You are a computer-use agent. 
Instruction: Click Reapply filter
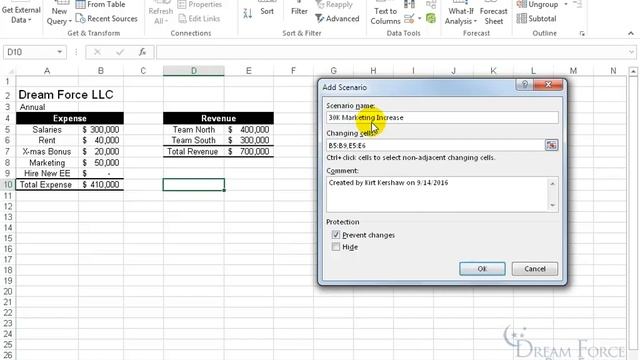(x=334, y=4)
